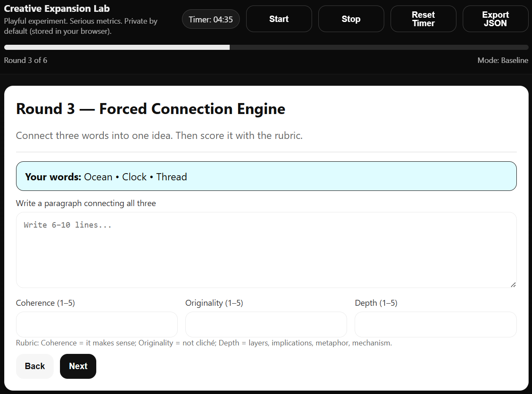Click the Reset Timer button
The height and width of the screenshot is (394, 532).
[x=423, y=19]
